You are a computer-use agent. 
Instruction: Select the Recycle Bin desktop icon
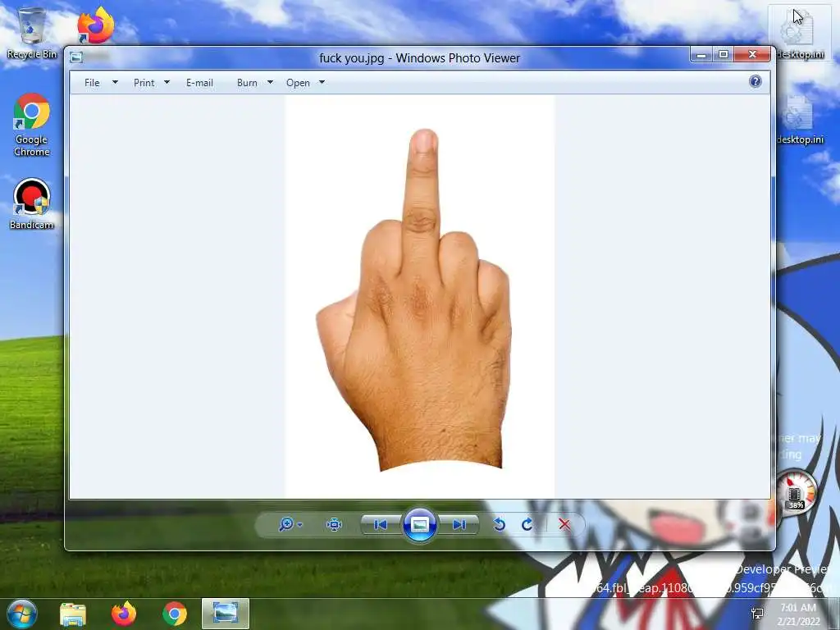[x=32, y=33]
